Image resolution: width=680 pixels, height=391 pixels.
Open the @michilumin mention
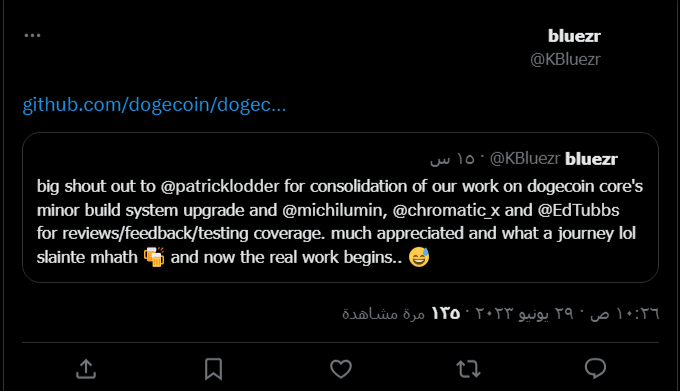coord(334,210)
